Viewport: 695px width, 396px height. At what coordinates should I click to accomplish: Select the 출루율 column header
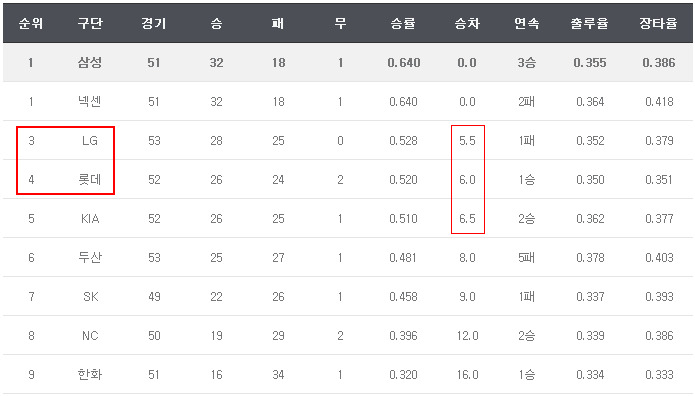(590, 23)
